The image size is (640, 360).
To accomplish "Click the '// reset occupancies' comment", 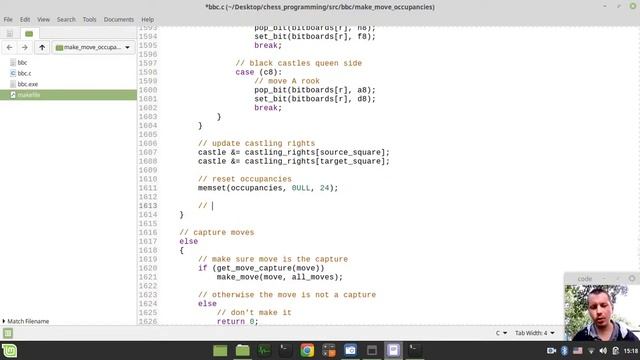I will 244,179.
